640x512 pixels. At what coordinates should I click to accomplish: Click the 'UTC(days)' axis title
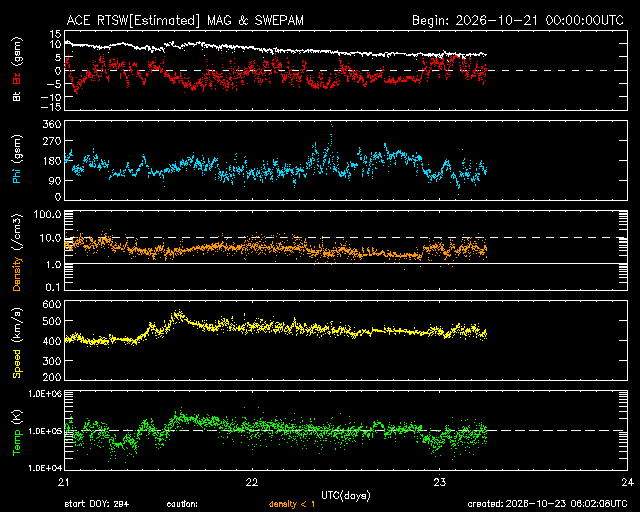tap(346, 496)
